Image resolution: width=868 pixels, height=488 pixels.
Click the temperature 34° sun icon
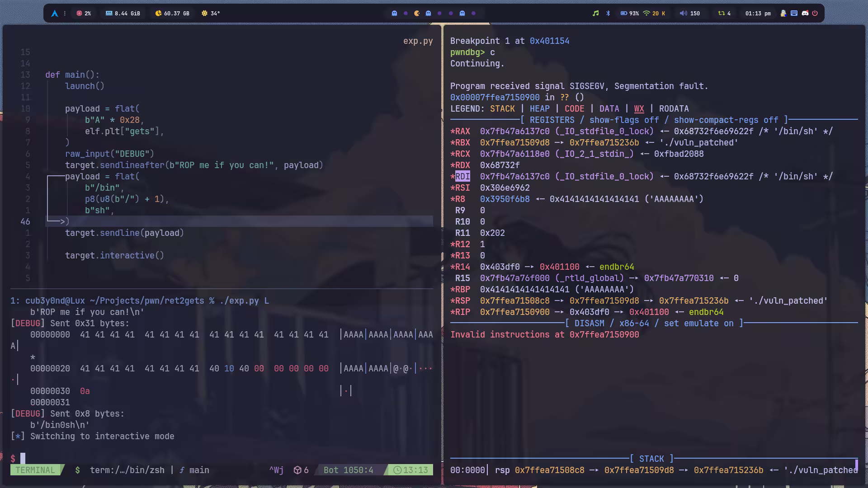[x=205, y=14]
